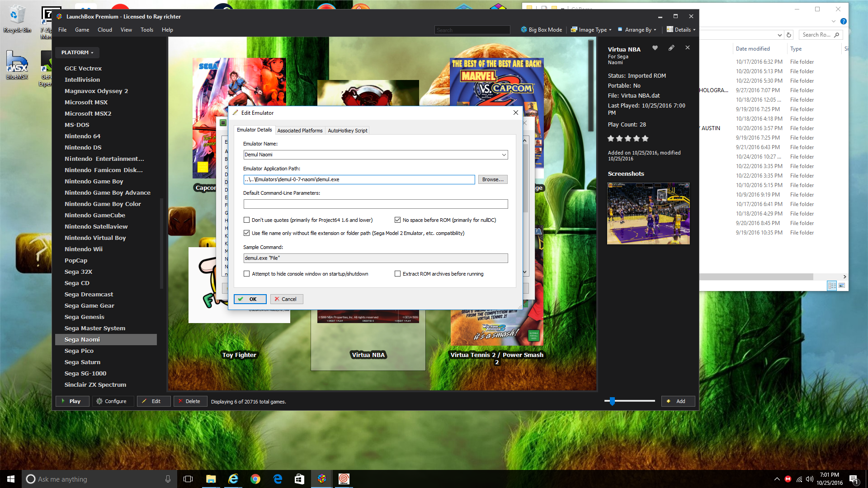Uncheck Use file name only checkbox

pyautogui.click(x=246, y=233)
